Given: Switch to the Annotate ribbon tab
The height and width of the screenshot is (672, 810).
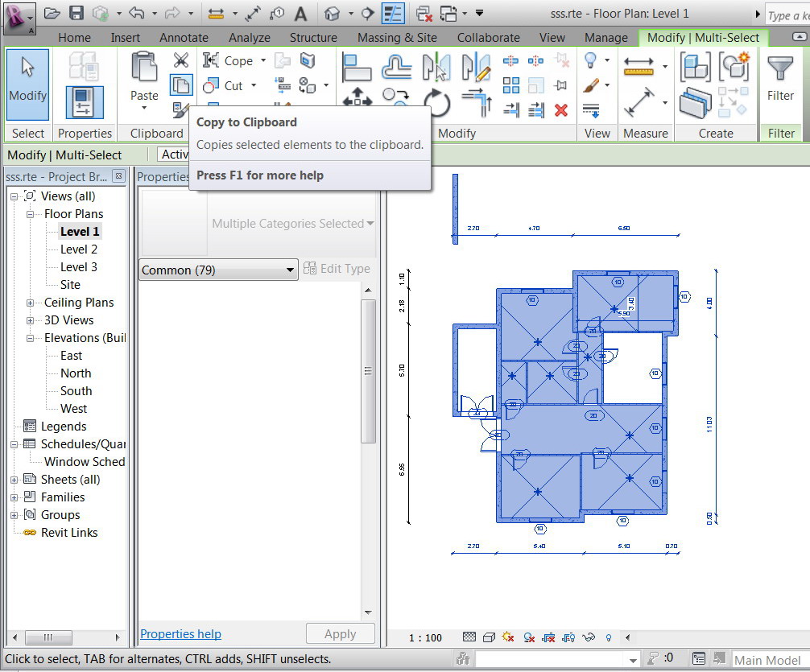Looking at the screenshot, I should point(184,37).
